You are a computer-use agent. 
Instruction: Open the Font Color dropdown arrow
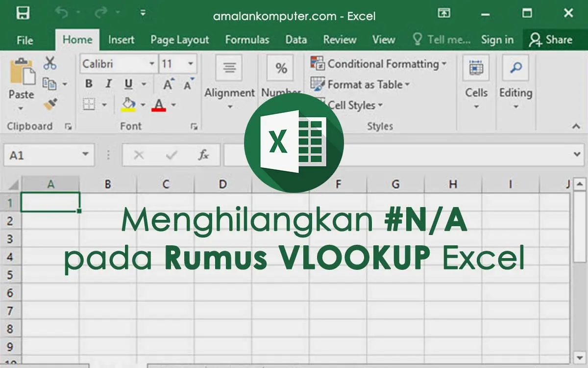click(x=173, y=105)
